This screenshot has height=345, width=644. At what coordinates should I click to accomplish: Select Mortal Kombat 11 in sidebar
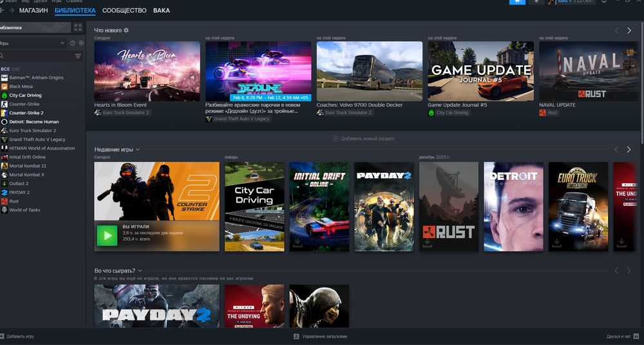point(28,166)
